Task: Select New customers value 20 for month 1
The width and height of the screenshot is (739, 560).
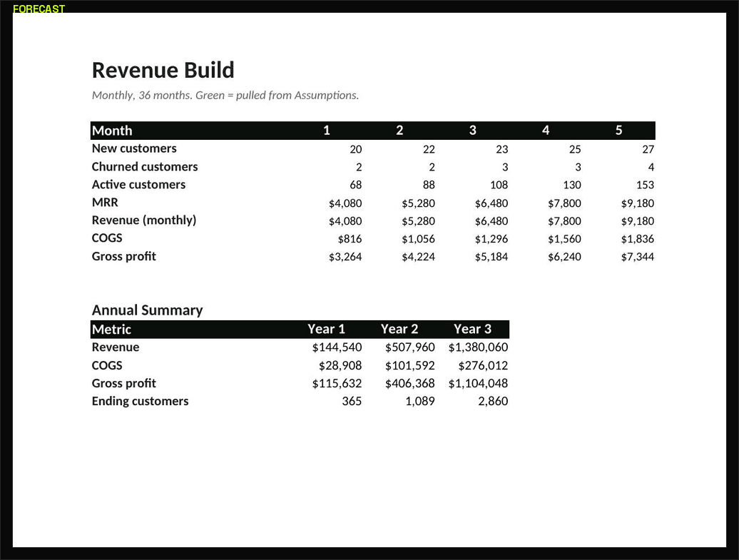Action: (356, 149)
